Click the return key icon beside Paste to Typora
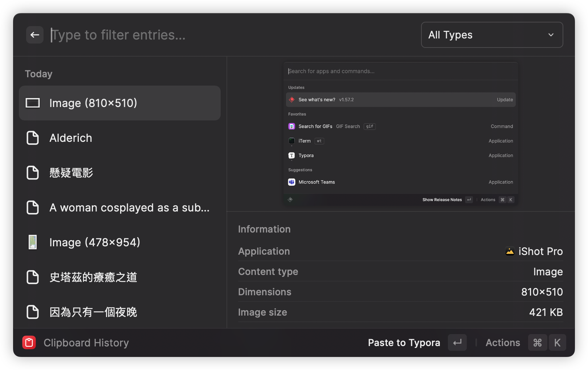The height and width of the screenshot is (370, 588). point(457,342)
